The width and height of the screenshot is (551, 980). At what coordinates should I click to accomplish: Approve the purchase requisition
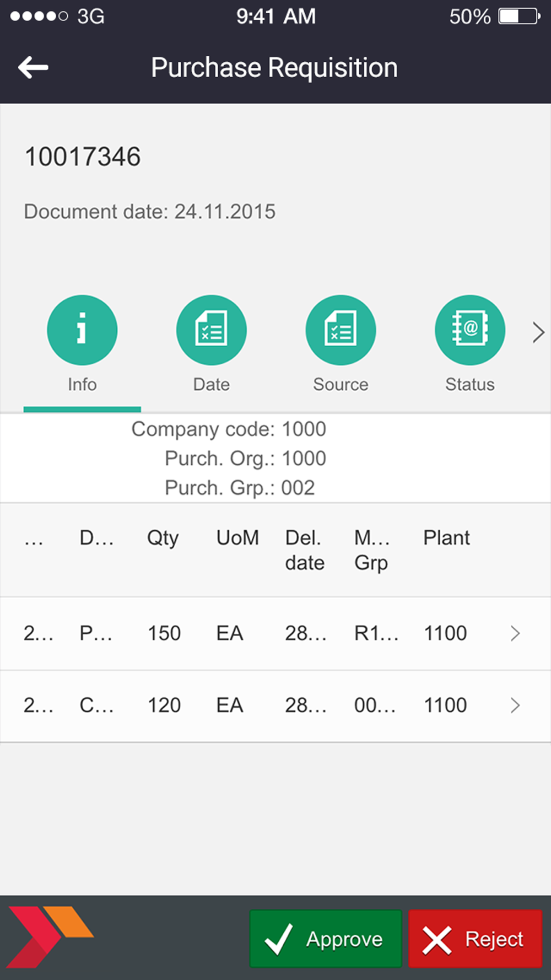(x=326, y=939)
